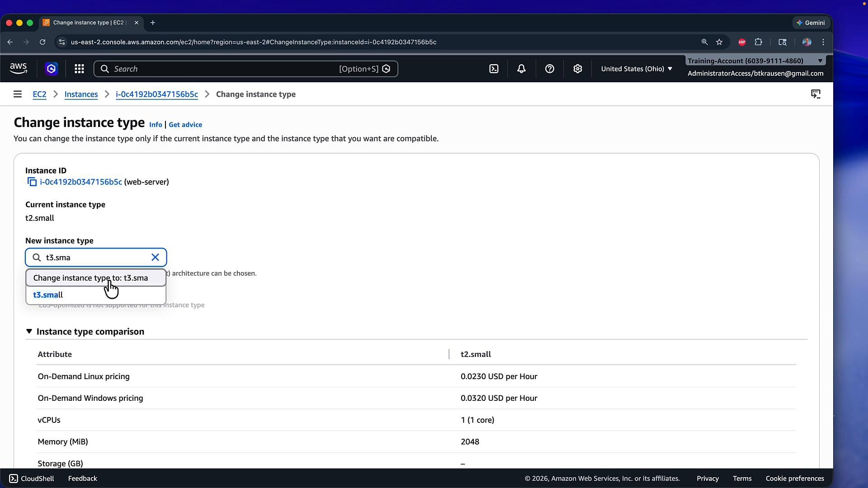Open the Chrome profile avatar
The image size is (868, 488).
[807, 42]
